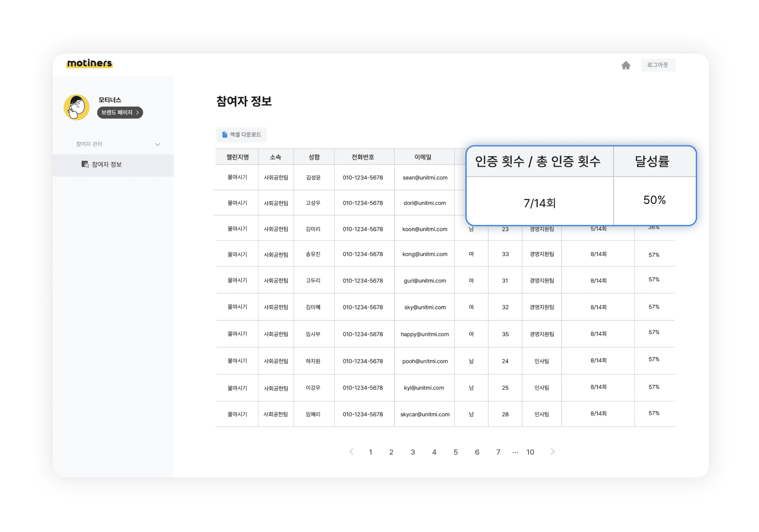Click email koon@unitmi.com
This screenshot has height=532, width=759.
[x=425, y=229]
